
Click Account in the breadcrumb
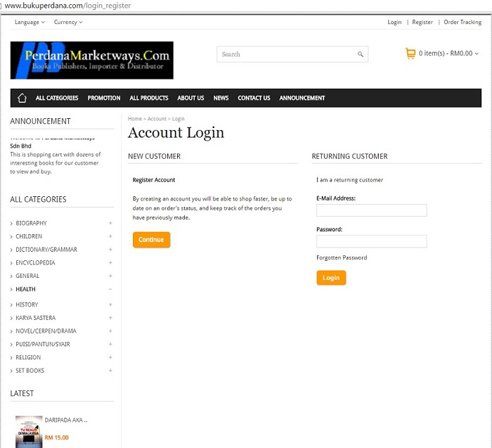pyautogui.click(x=157, y=119)
